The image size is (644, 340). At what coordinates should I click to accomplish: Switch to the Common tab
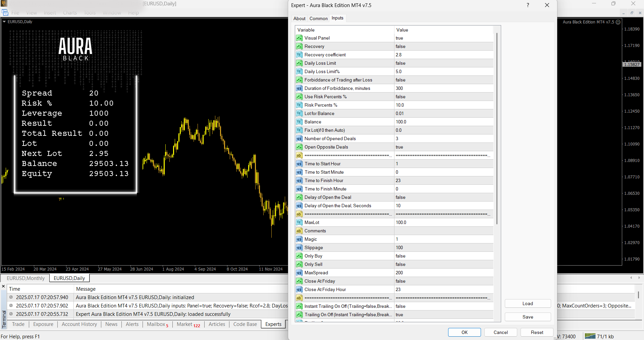pos(318,18)
